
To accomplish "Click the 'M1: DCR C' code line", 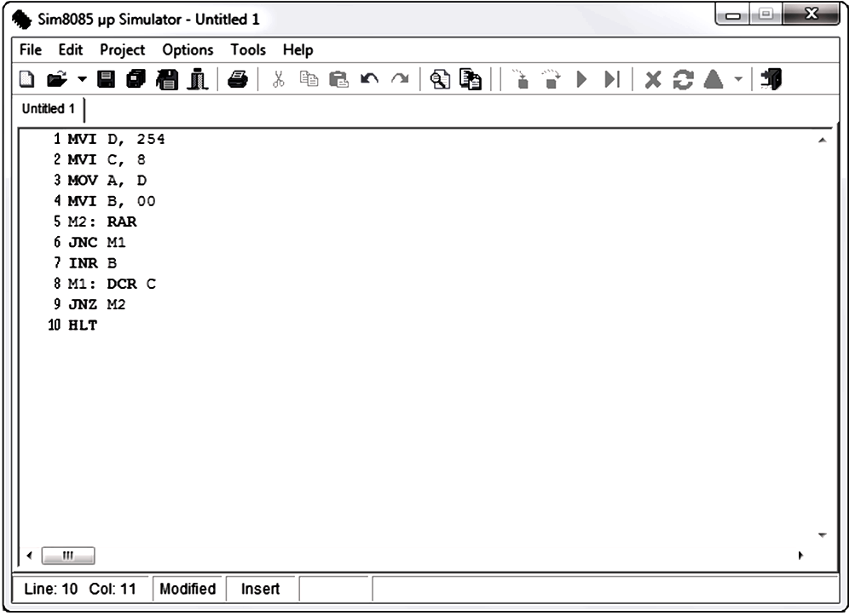I will coord(112,284).
